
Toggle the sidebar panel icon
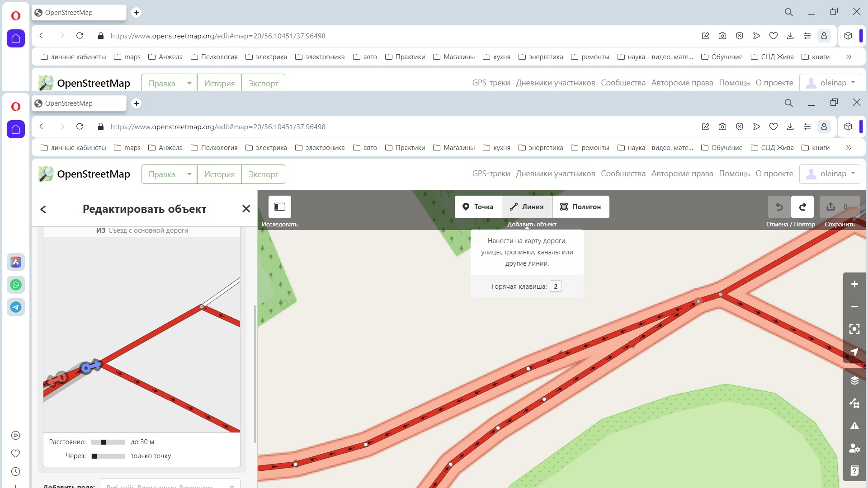click(279, 207)
